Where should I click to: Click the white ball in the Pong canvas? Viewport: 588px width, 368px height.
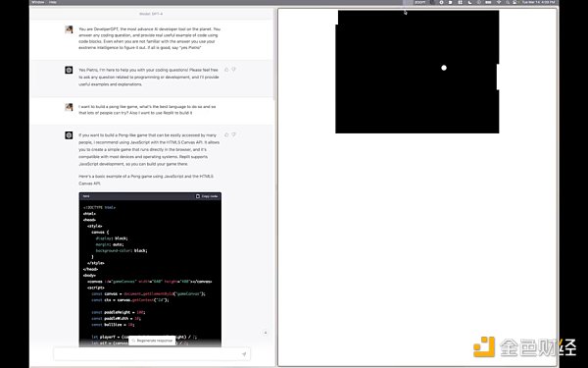[x=444, y=68]
